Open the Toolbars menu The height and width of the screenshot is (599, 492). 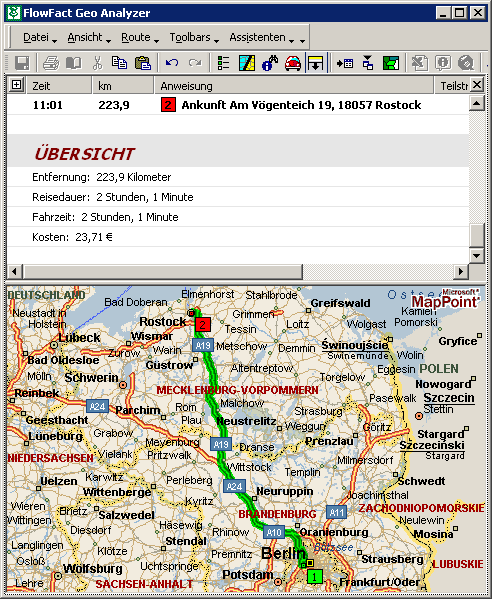tap(194, 37)
